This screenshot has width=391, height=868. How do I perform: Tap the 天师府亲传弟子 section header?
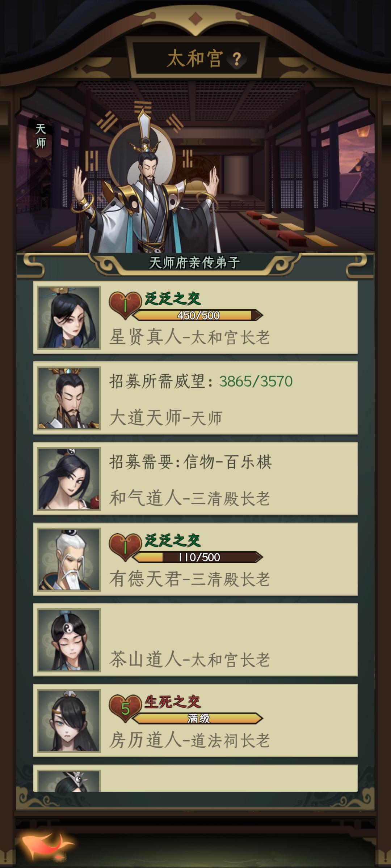click(x=195, y=263)
